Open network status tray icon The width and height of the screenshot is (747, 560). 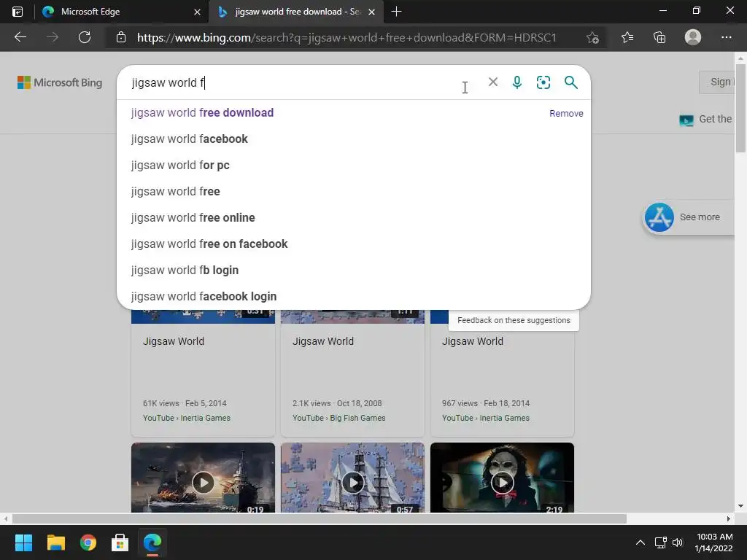(x=660, y=542)
